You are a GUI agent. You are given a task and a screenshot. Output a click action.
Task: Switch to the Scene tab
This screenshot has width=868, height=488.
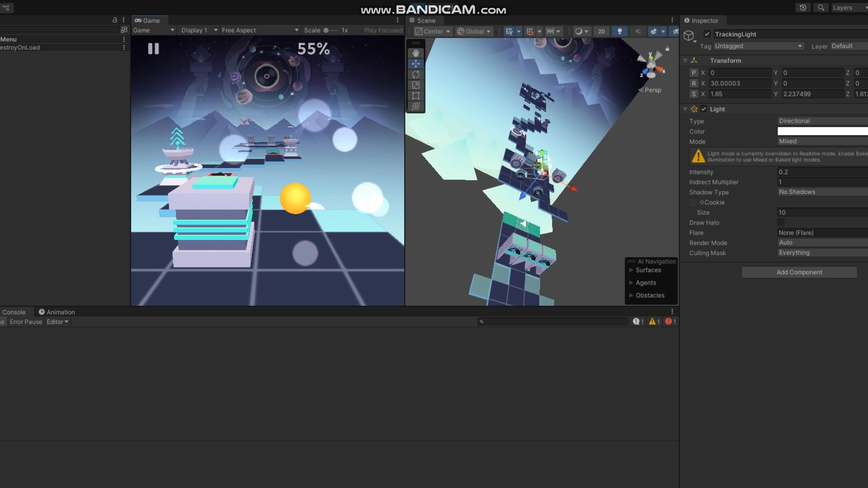click(423, 20)
